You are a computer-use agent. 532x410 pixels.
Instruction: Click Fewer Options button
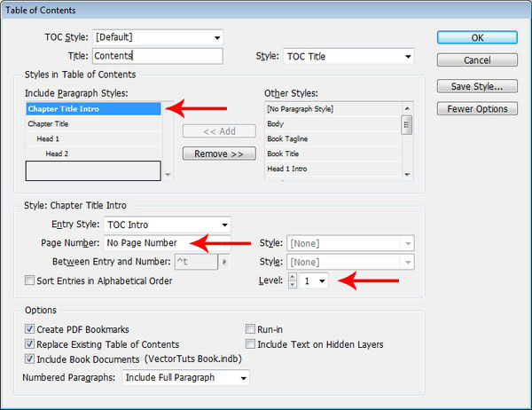(x=477, y=108)
